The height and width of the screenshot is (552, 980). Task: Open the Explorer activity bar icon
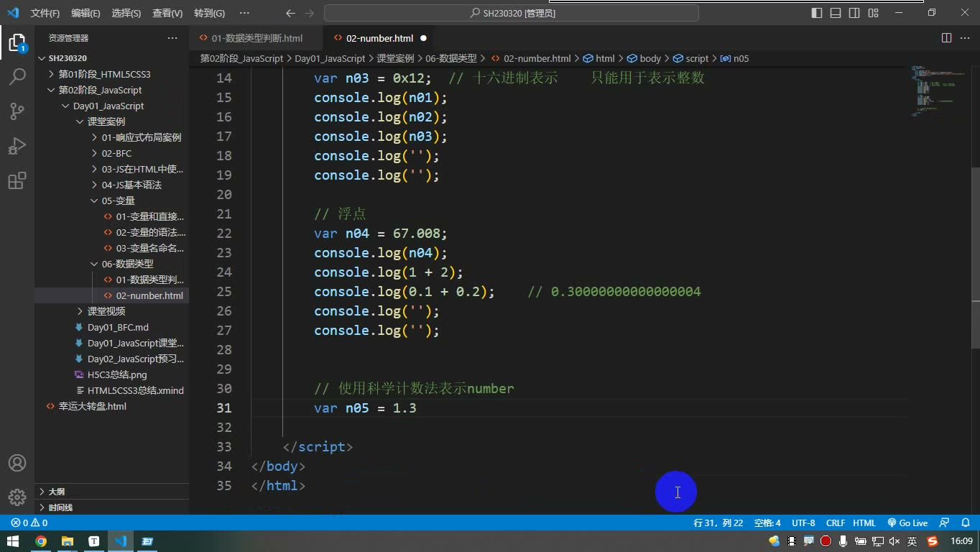point(17,42)
